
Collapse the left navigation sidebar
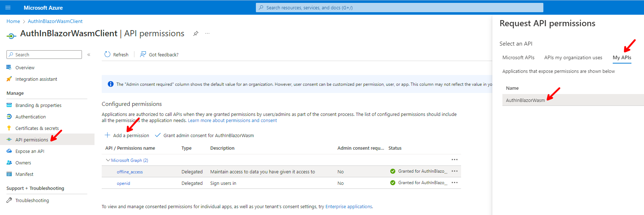tap(89, 55)
